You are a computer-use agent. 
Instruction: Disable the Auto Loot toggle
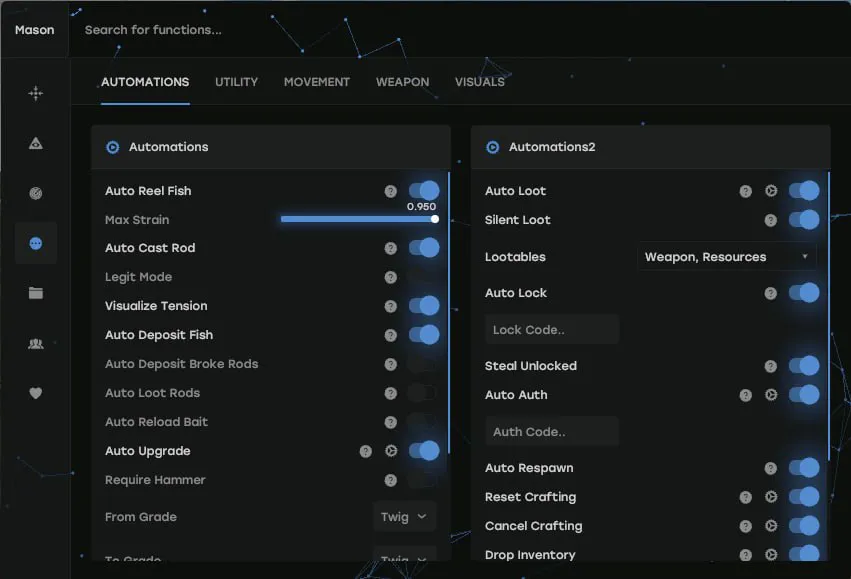click(x=804, y=190)
